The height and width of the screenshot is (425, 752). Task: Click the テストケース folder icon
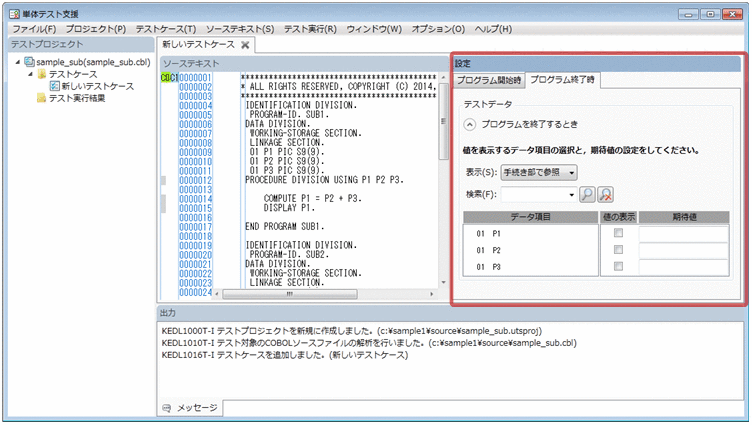pyautogui.click(x=42, y=74)
